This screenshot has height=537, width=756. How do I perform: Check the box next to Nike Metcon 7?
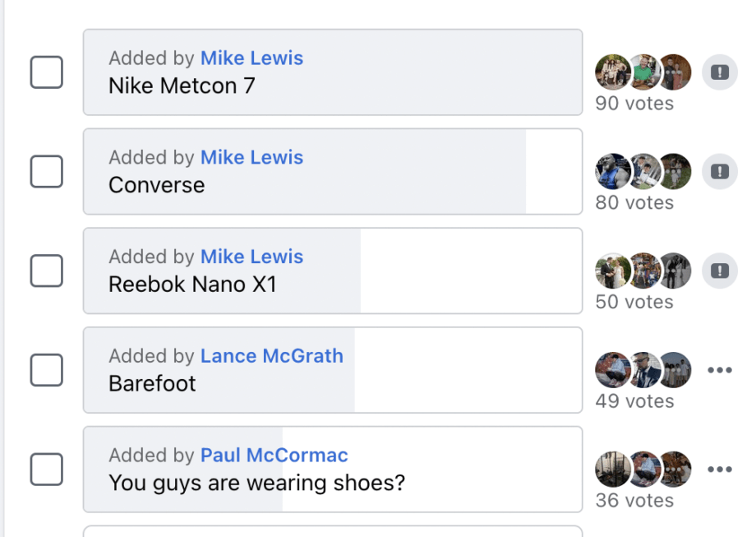(46, 72)
